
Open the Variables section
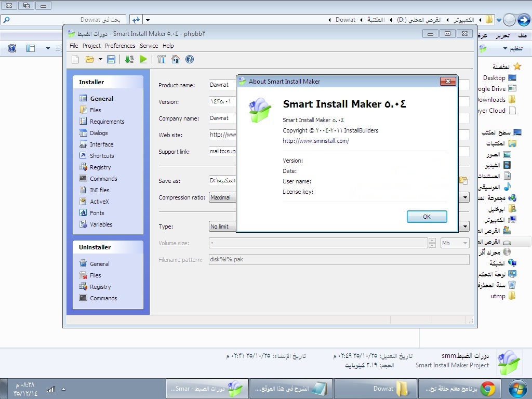96,224
